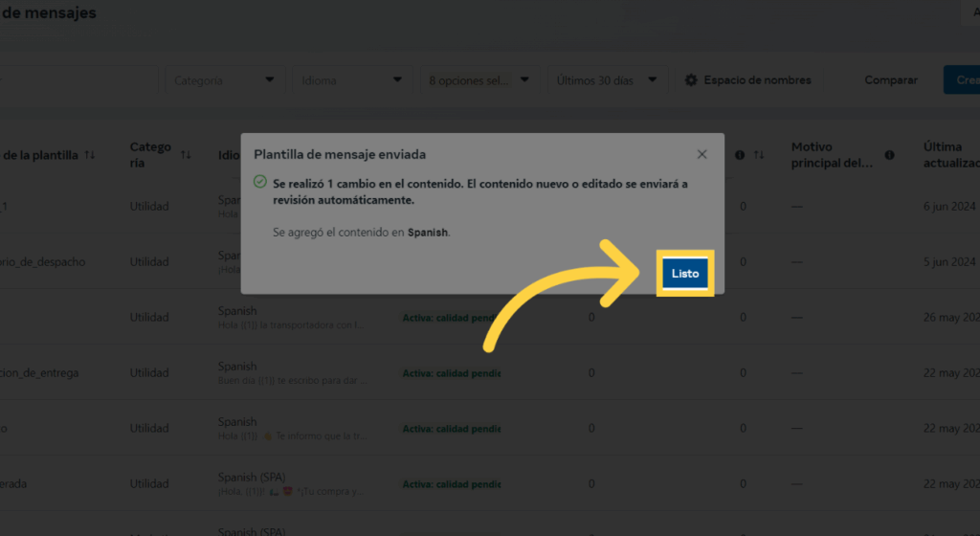This screenshot has width=980, height=536.
Task: Sort by template name using arrows icon
Action: (90, 155)
